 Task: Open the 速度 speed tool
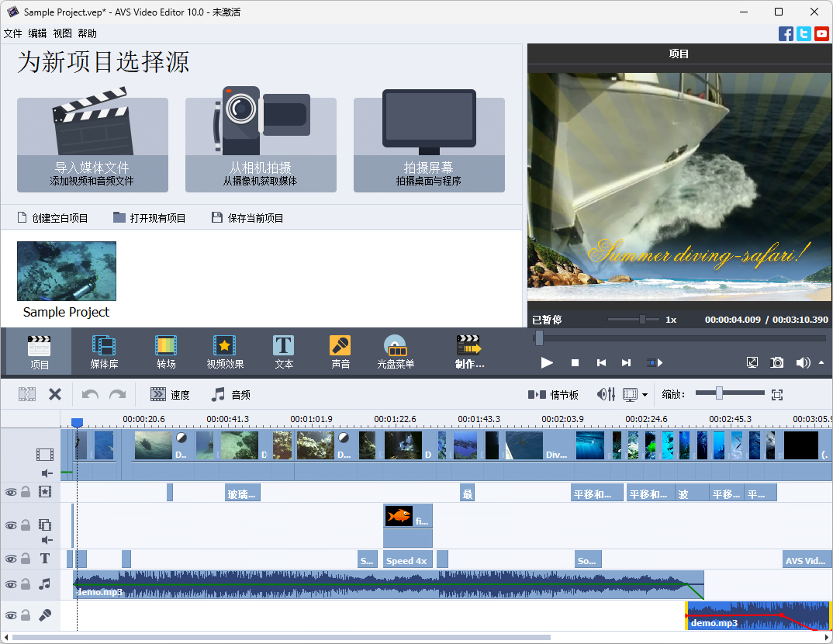pyautogui.click(x=170, y=394)
